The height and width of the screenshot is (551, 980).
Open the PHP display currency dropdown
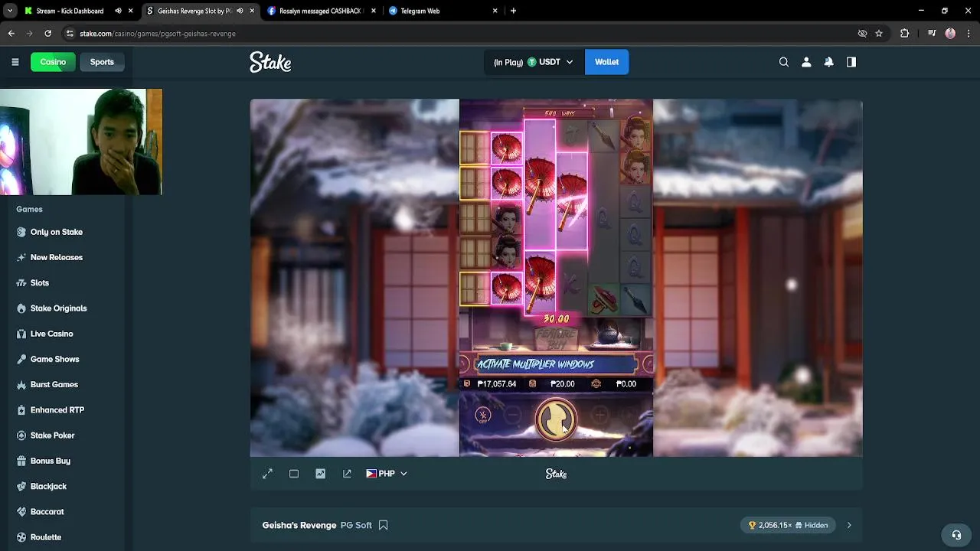pos(387,474)
